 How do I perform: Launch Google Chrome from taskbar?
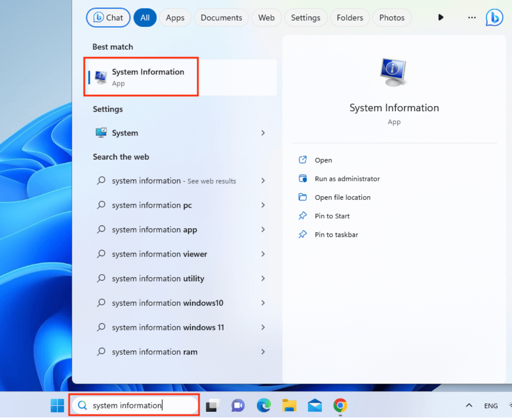click(340, 405)
